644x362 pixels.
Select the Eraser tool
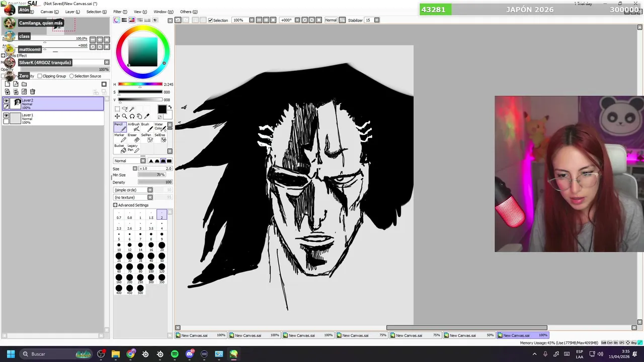pos(133,138)
